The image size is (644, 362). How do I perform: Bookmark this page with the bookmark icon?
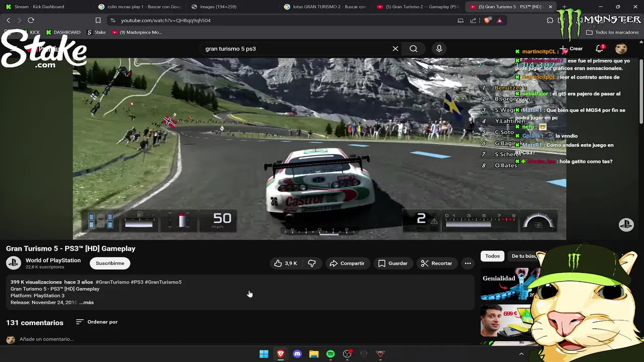pos(98,20)
